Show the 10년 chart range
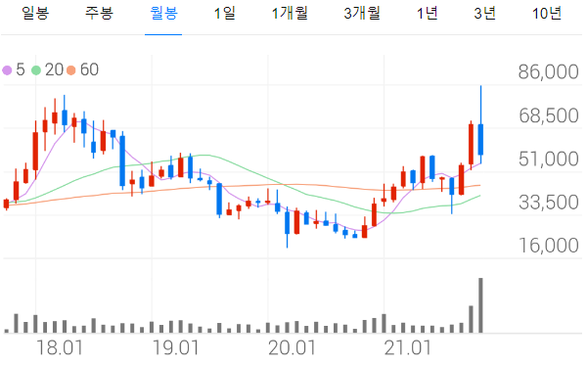This screenshot has height=365, width=588. point(547,14)
